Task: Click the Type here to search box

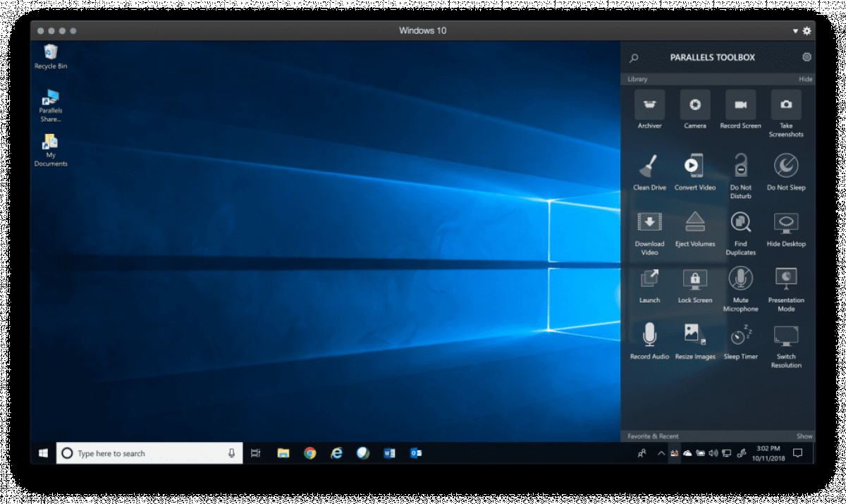Action: (148, 453)
